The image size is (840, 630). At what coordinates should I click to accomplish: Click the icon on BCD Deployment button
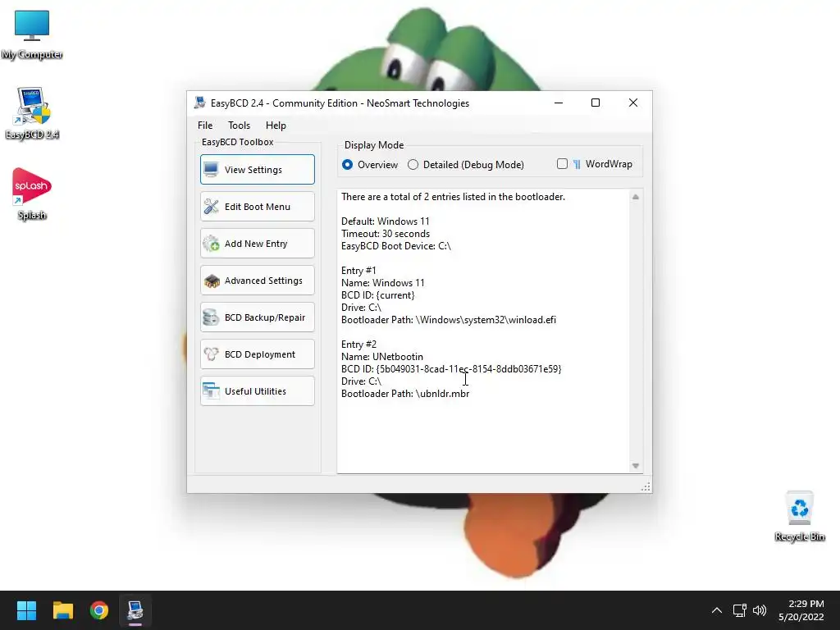(211, 354)
